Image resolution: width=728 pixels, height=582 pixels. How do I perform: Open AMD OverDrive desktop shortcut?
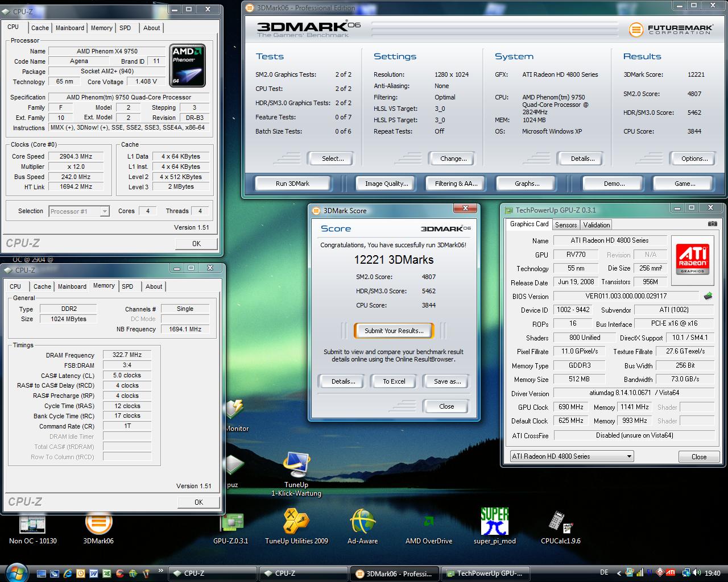point(429,529)
